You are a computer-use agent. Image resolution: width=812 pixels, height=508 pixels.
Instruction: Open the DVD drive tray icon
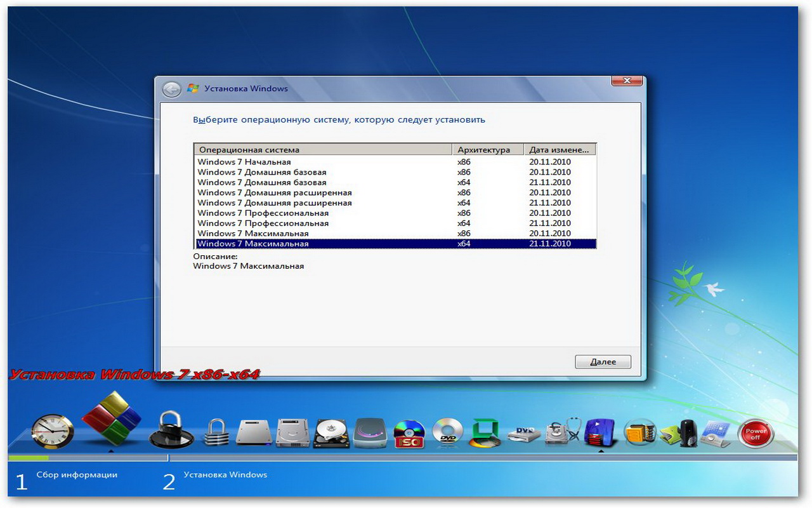point(525,434)
